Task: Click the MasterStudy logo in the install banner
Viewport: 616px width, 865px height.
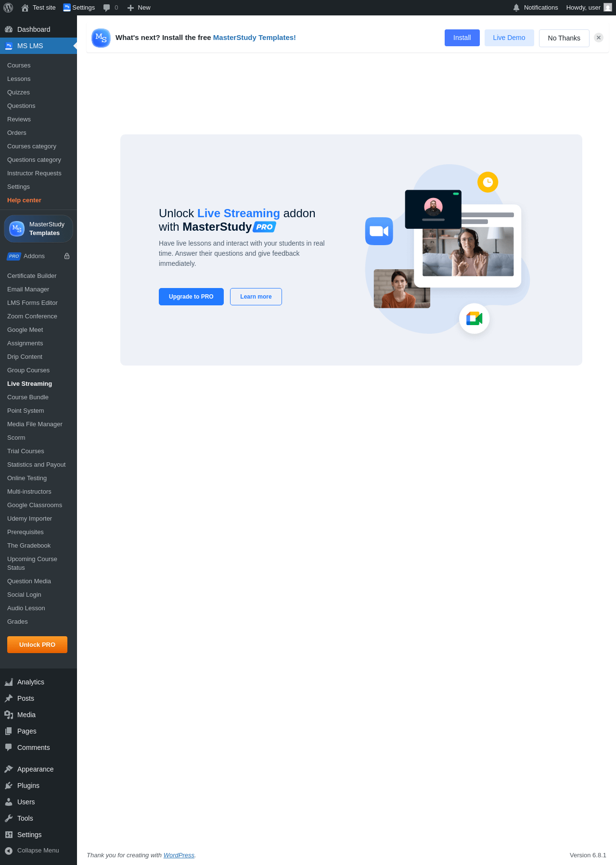Action: pos(101,38)
